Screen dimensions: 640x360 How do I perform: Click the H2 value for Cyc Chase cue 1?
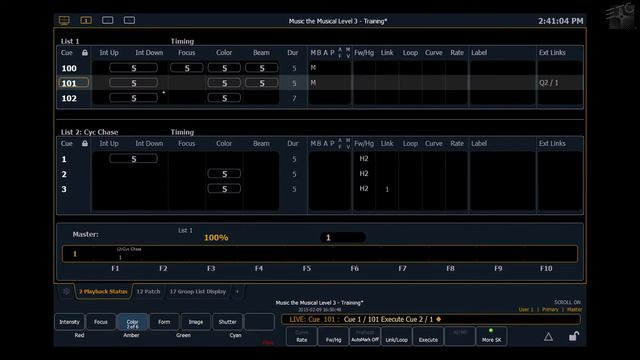364,159
